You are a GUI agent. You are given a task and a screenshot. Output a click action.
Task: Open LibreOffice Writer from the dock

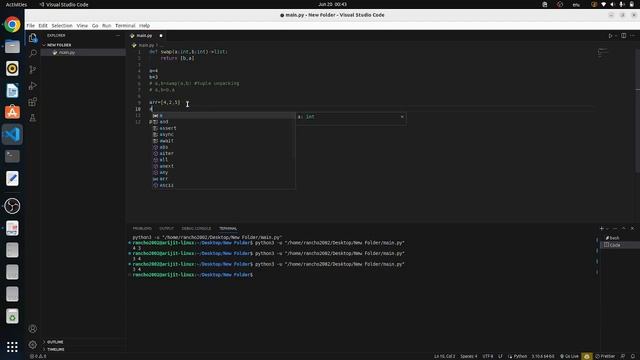coord(12,91)
